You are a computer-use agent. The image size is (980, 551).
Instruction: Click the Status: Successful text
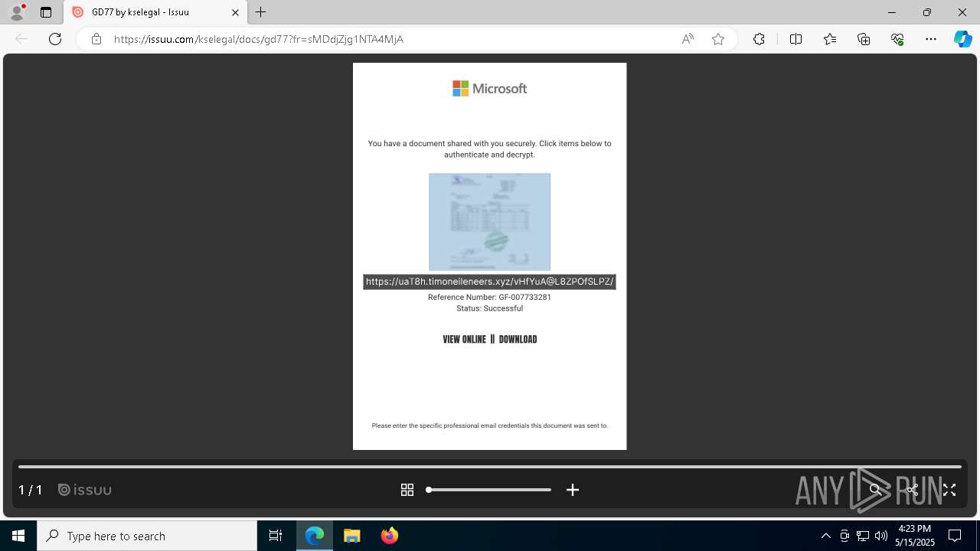[x=489, y=308]
